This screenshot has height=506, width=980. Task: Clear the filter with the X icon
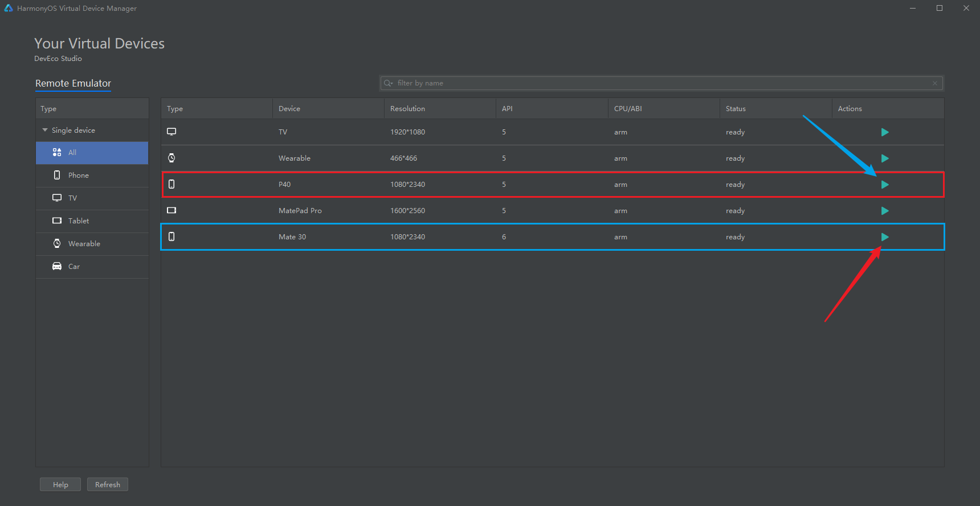935,83
